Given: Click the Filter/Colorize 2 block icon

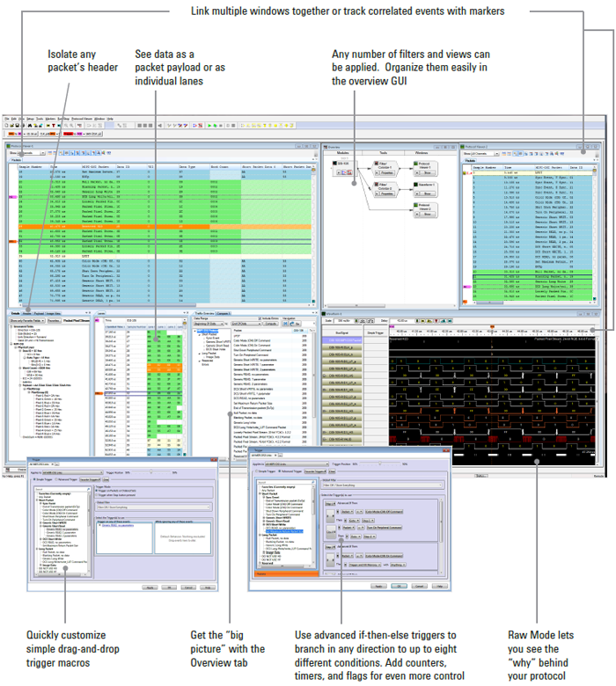Looking at the screenshot, I should coord(376,185).
